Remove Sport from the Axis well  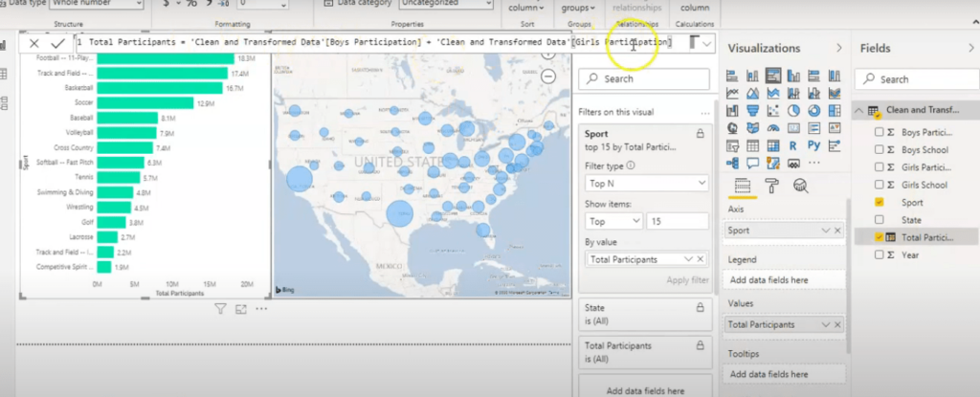click(837, 232)
